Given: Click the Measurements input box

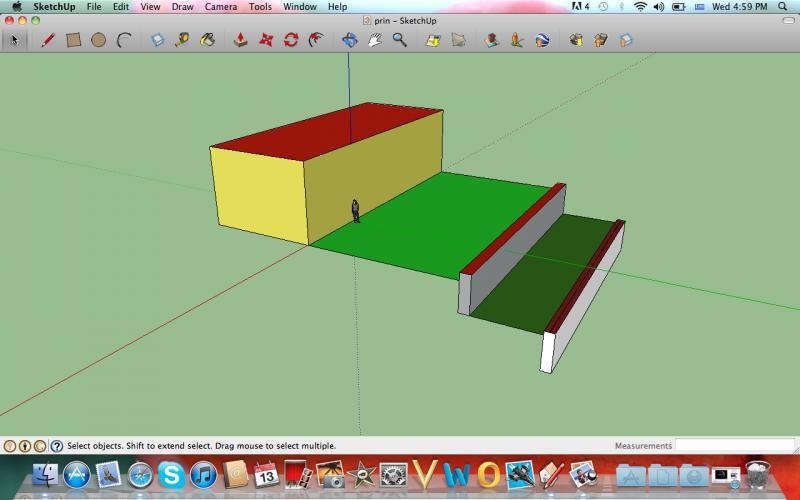Looking at the screenshot, I should pyautogui.click(x=735, y=445).
